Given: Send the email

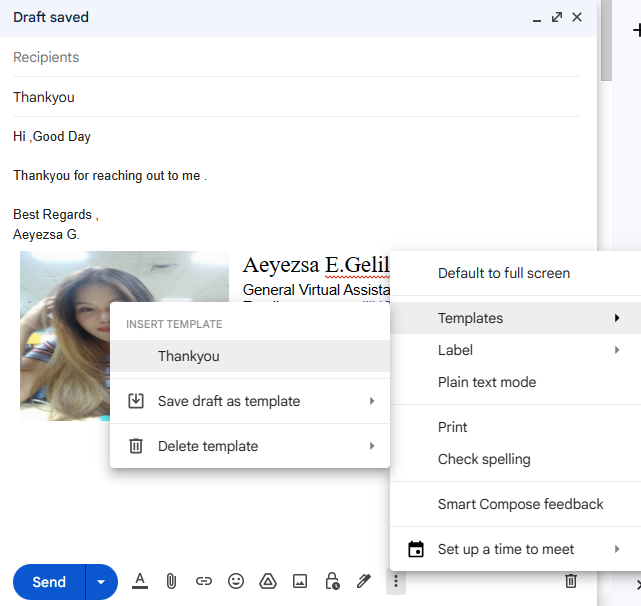Looking at the screenshot, I should coord(49,582).
